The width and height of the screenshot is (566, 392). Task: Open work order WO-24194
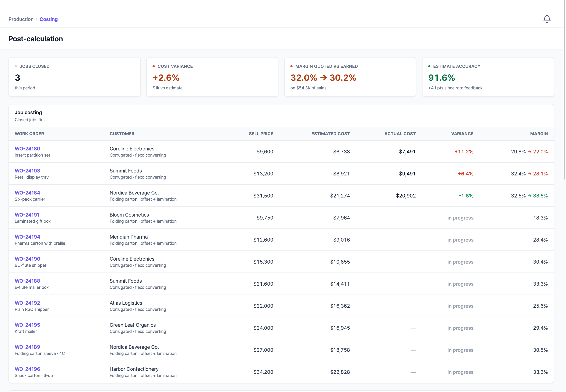(x=27, y=237)
